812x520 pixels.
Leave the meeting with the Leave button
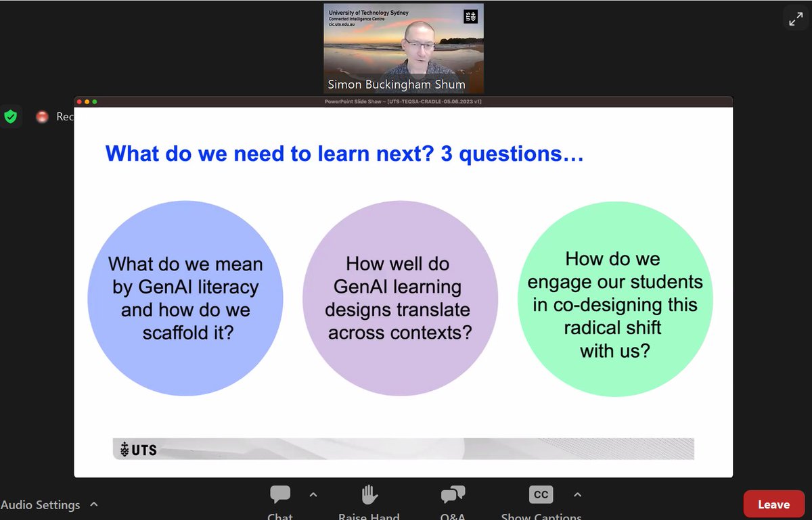tap(773, 504)
